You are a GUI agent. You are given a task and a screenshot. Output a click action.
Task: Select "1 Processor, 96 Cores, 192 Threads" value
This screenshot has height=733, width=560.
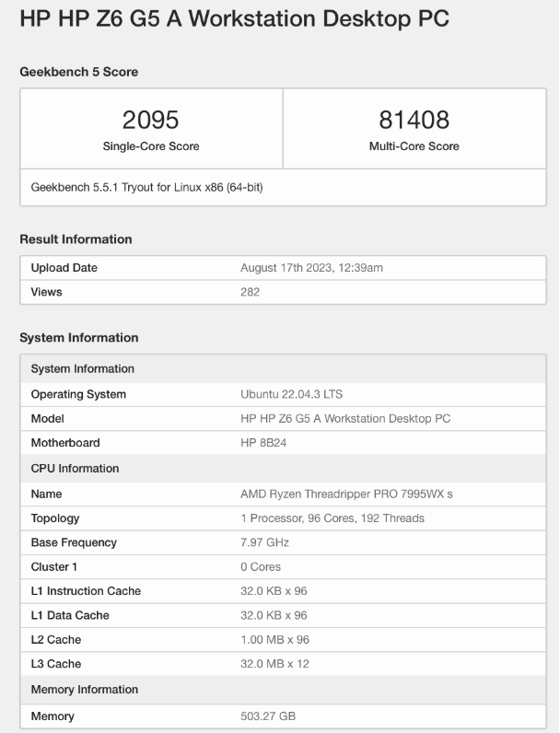(x=332, y=518)
